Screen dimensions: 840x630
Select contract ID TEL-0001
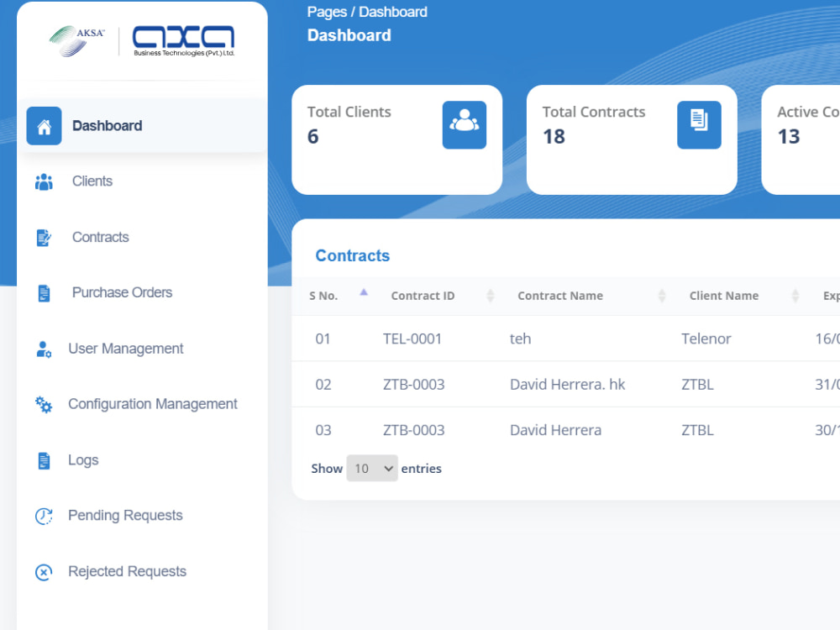[412, 339]
